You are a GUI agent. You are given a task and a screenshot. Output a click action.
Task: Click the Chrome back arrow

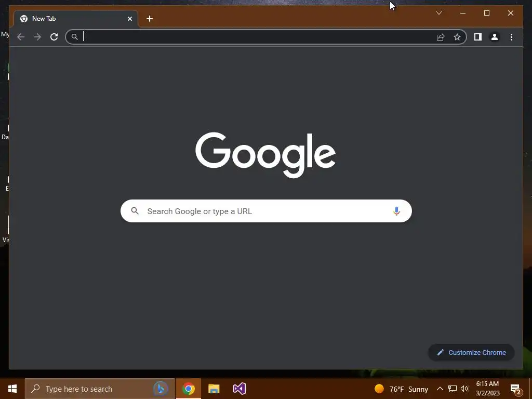[x=21, y=37]
